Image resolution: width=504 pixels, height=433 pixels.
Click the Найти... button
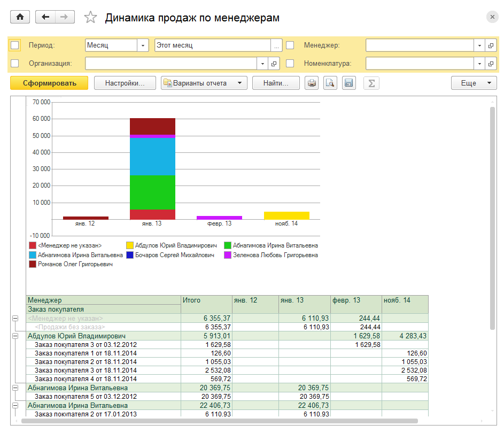pos(276,83)
